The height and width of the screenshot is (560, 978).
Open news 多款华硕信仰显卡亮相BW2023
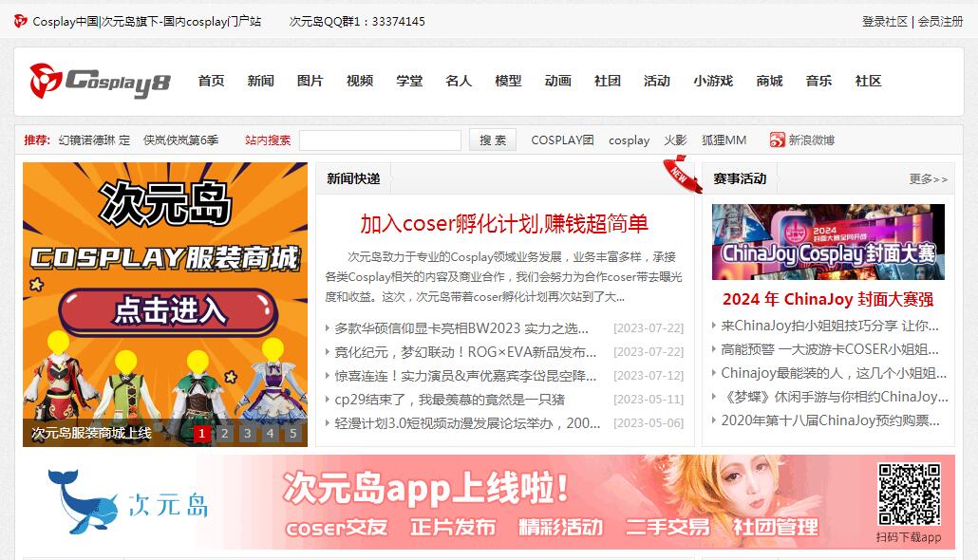pos(461,328)
